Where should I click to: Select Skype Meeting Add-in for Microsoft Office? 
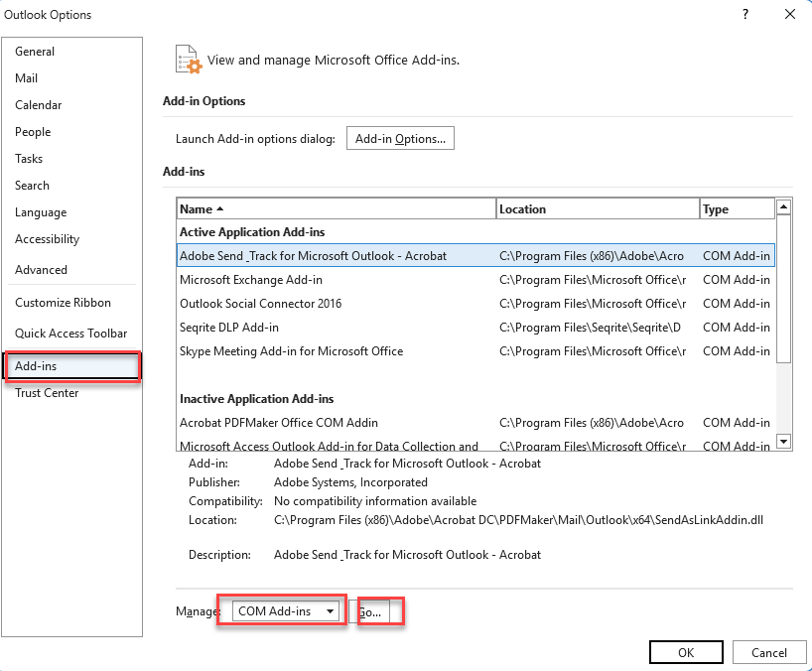pos(475,351)
